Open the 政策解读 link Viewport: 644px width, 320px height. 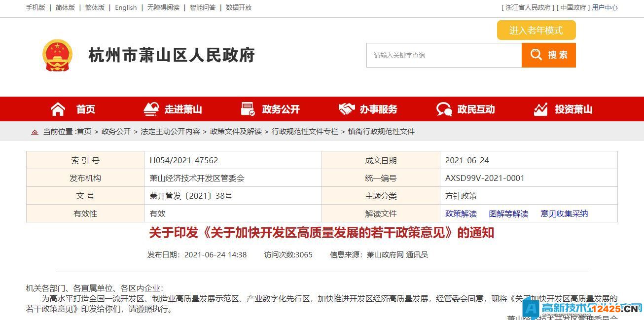coord(461,213)
